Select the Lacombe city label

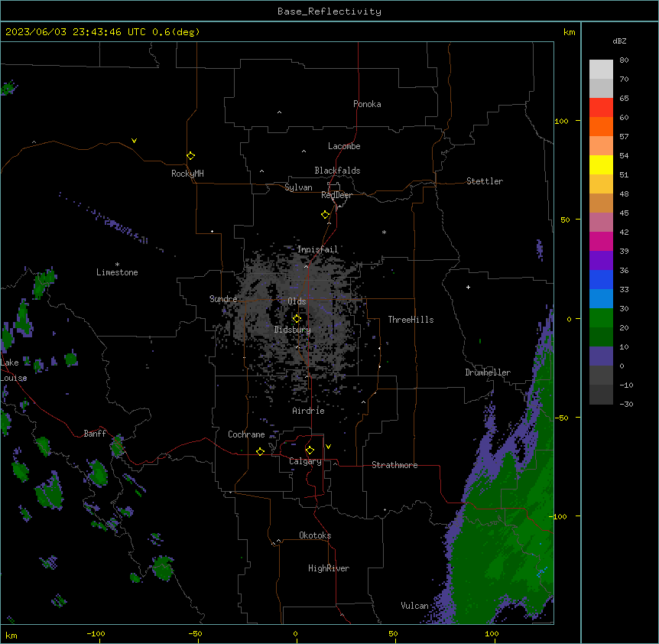tap(344, 146)
